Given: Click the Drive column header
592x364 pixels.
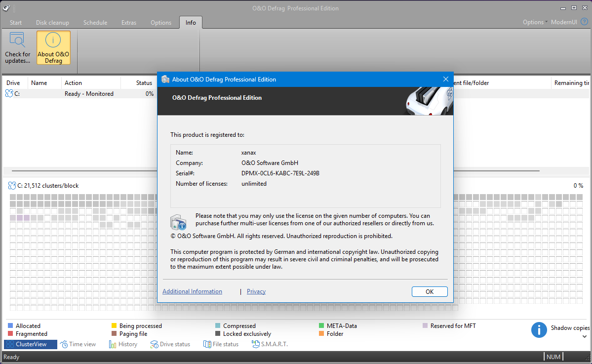Looking at the screenshot, I should point(14,82).
